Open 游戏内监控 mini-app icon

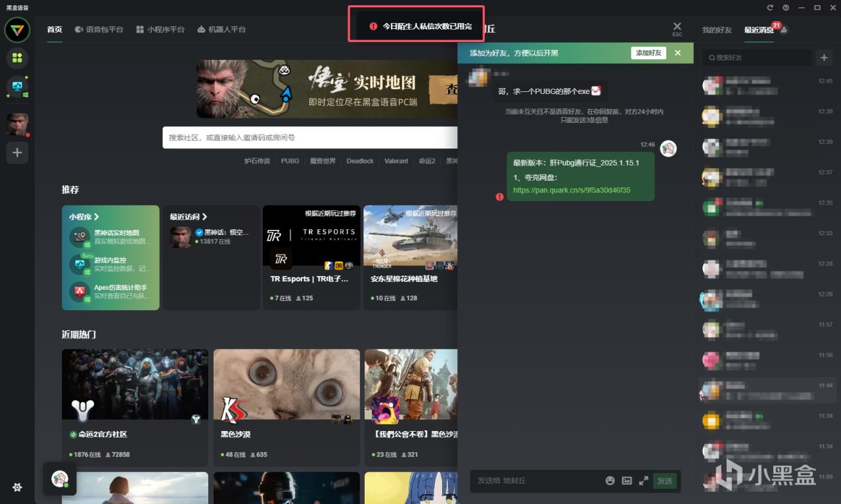tap(81, 263)
